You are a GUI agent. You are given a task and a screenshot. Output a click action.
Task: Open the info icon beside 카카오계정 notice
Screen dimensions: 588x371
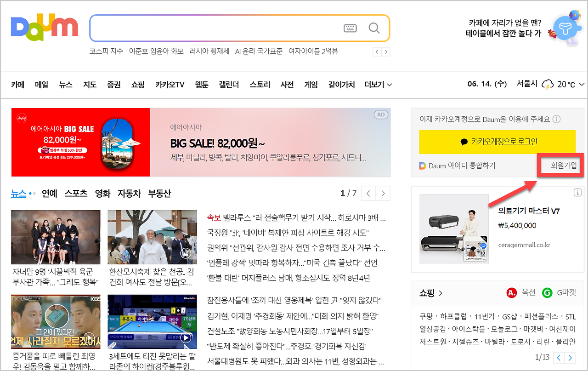coord(556,120)
